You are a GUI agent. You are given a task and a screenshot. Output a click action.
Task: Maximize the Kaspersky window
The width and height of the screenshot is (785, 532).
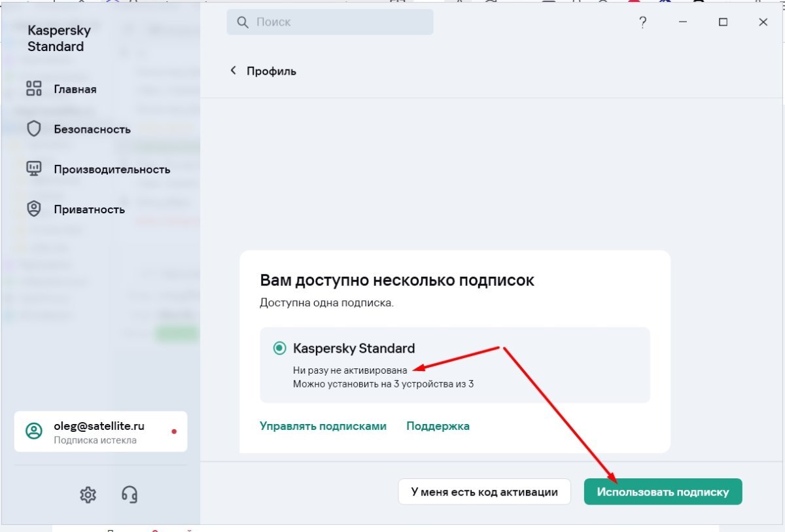point(723,22)
